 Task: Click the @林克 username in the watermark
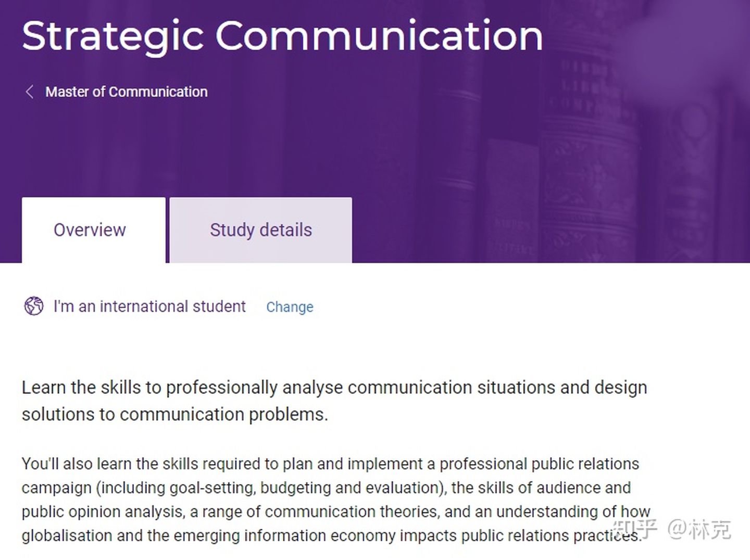(x=699, y=529)
